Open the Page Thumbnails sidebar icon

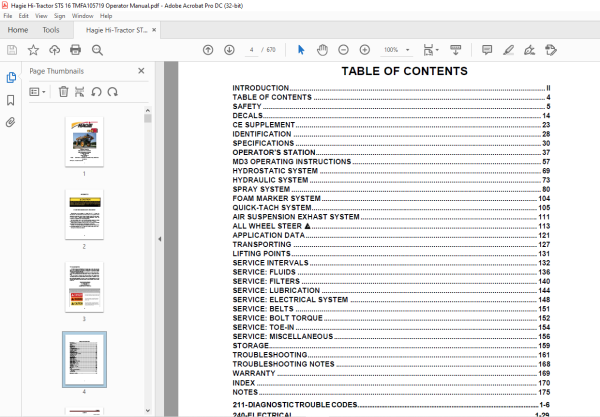[x=11, y=77]
